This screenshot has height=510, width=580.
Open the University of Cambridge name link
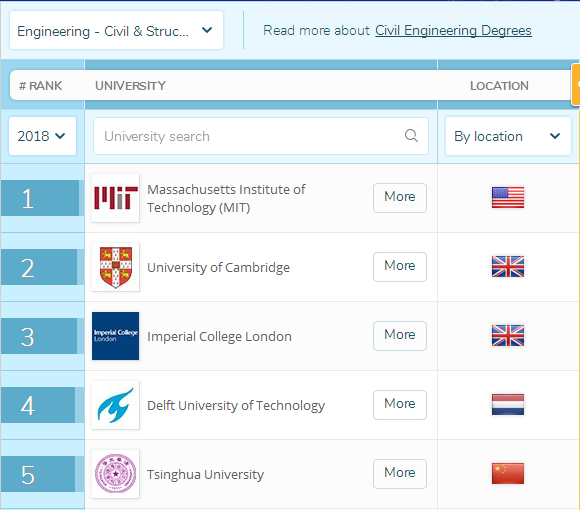coord(218,267)
